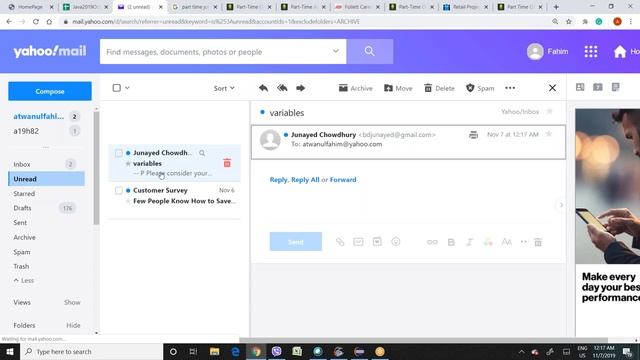Image resolution: width=640 pixels, height=360 pixels.
Task: Open the text color picker
Action: pyautogui.click(x=488, y=242)
